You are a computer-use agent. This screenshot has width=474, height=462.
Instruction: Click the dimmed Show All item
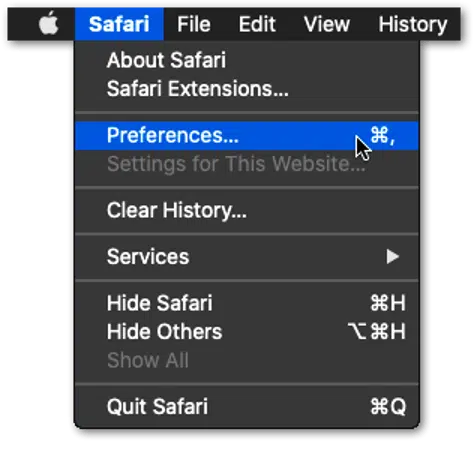[247, 360]
